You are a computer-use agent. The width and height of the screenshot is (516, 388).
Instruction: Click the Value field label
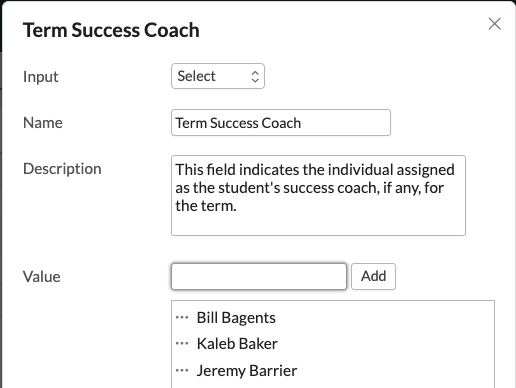tap(42, 277)
